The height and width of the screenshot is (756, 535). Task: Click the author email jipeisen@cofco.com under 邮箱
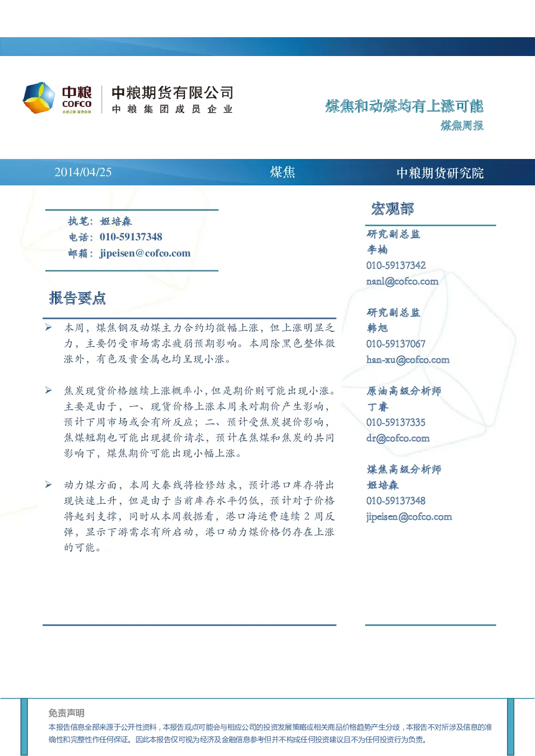point(145,253)
